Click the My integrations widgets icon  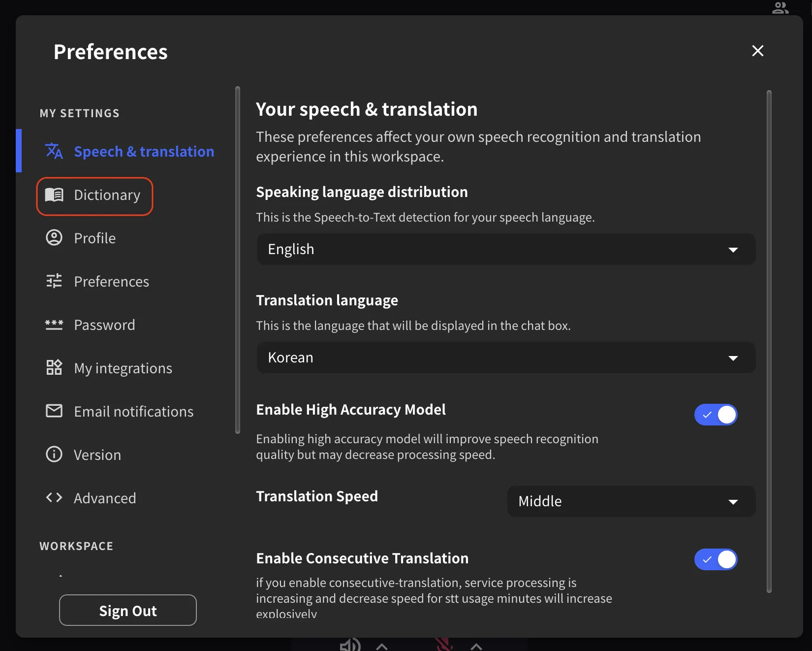[x=54, y=367]
